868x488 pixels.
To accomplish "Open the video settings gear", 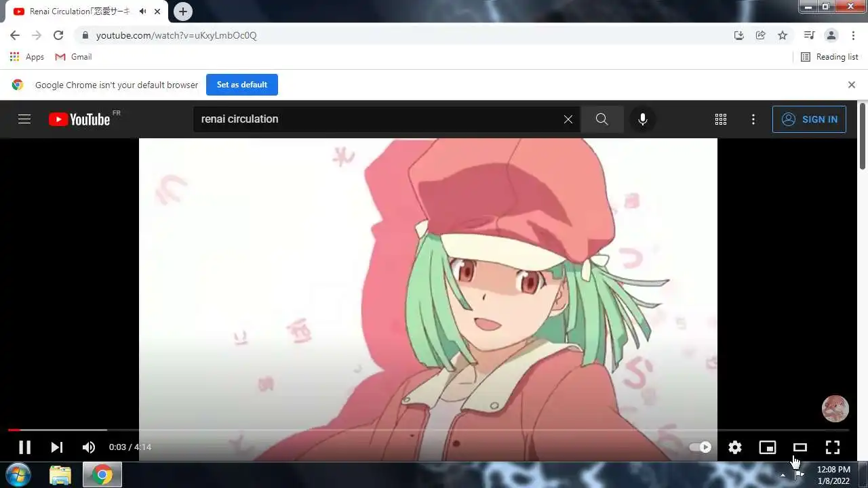I will [735, 447].
